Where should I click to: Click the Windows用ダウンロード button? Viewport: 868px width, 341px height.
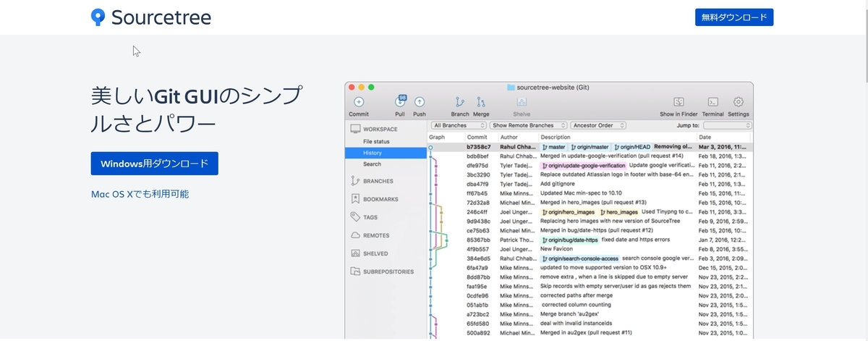[x=155, y=164]
